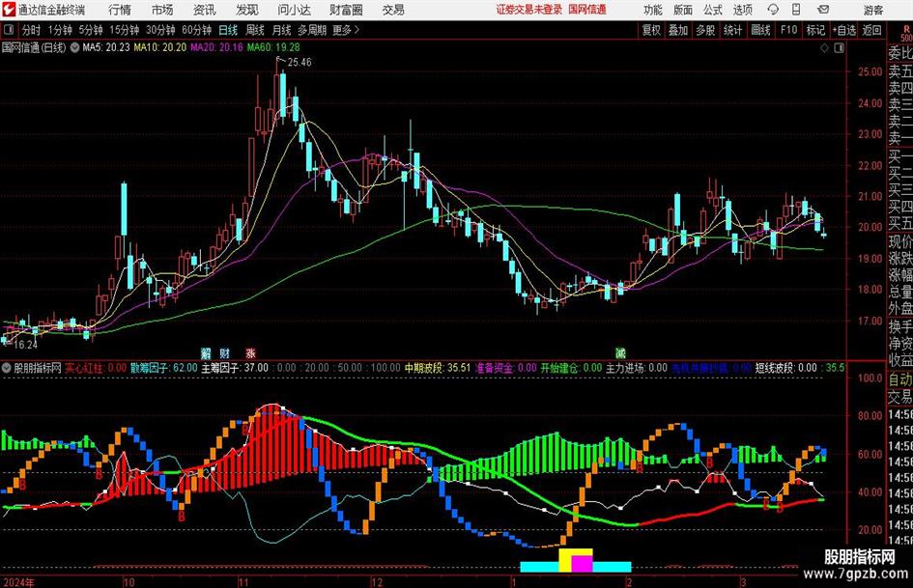The width and height of the screenshot is (913, 588).
Task: Open the 功能 menu
Action: point(653,10)
